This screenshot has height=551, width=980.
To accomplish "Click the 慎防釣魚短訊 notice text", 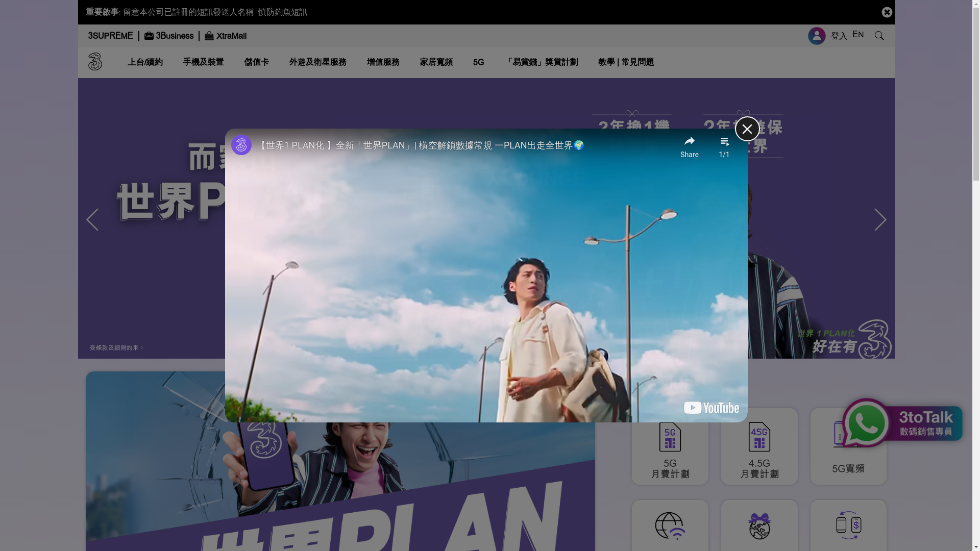I will tap(283, 12).
